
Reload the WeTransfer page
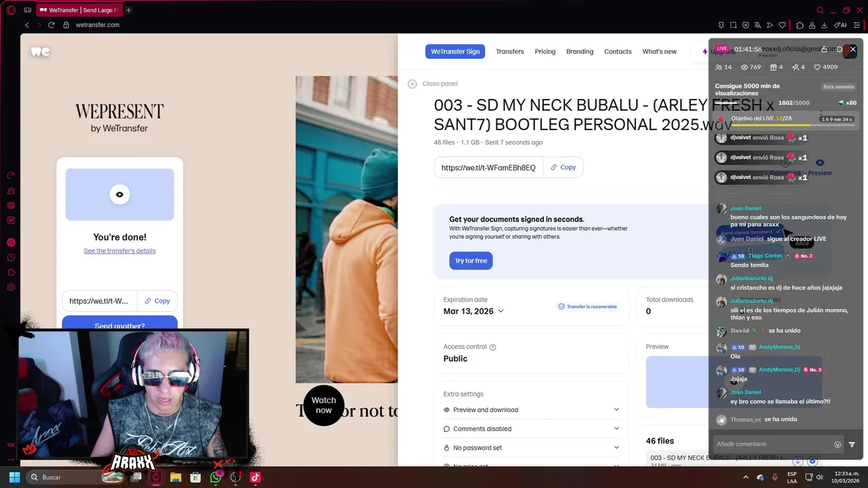(x=51, y=25)
